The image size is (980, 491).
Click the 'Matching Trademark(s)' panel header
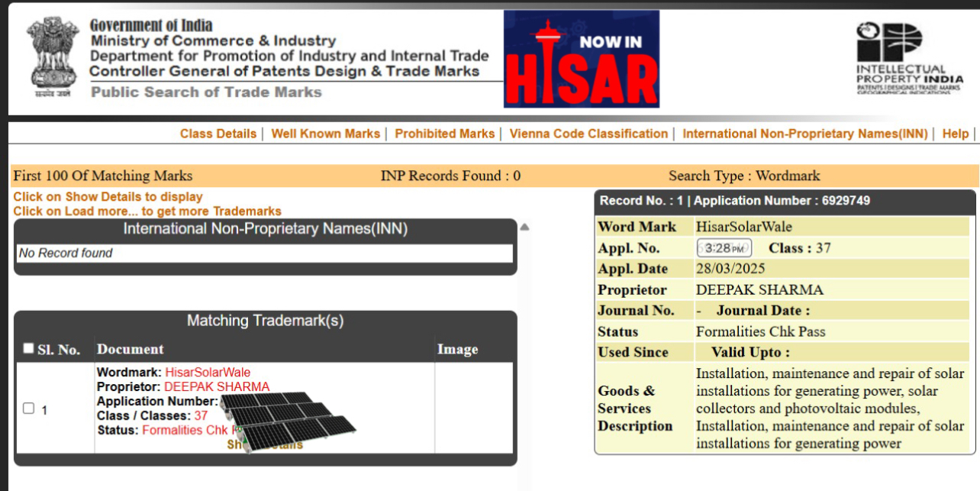pyautogui.click(x=266, y=321)
